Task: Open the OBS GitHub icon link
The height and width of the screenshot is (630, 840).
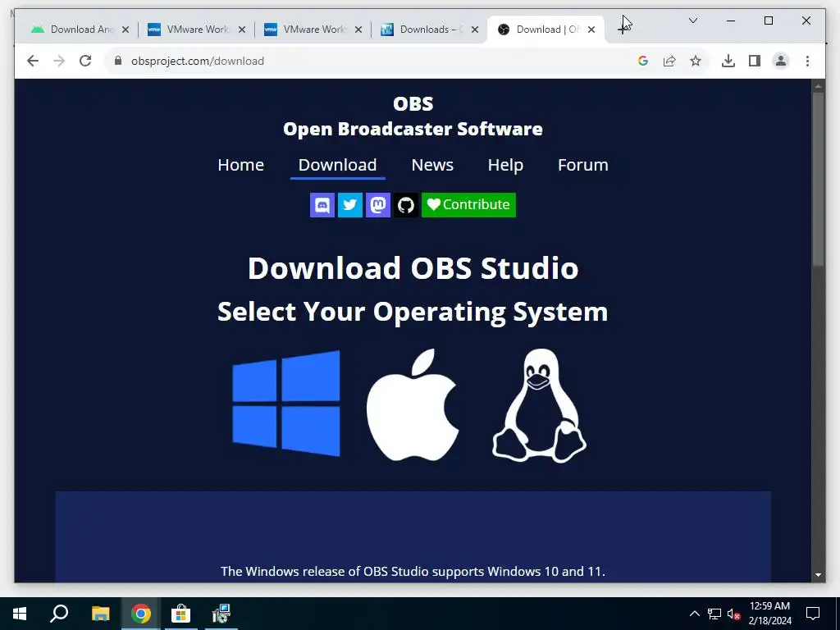Action: click(405, 204)
